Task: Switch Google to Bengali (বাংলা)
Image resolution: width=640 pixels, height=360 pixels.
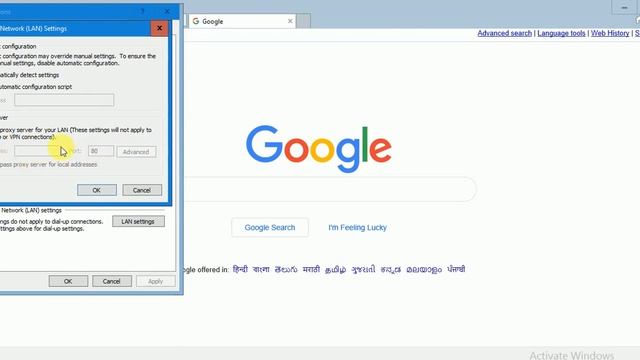Action: 261,269
